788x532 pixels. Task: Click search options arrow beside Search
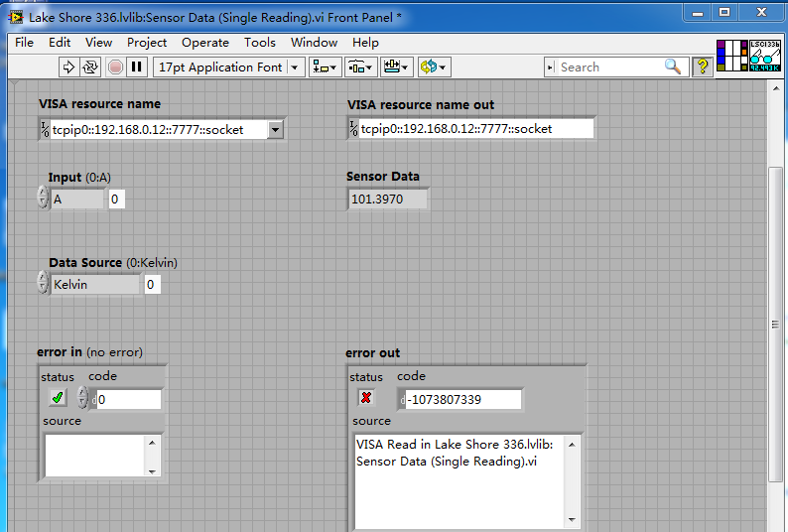[x=550, y=66]
